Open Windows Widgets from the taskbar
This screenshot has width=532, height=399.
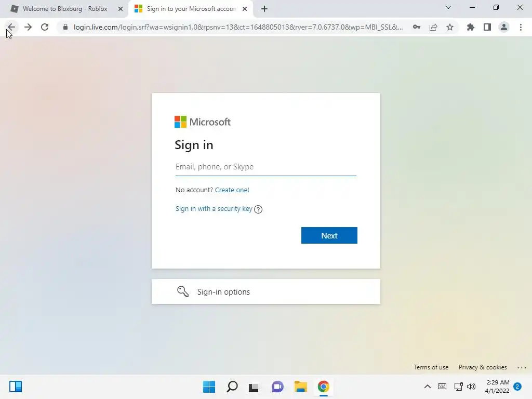(x=16, y=387)
